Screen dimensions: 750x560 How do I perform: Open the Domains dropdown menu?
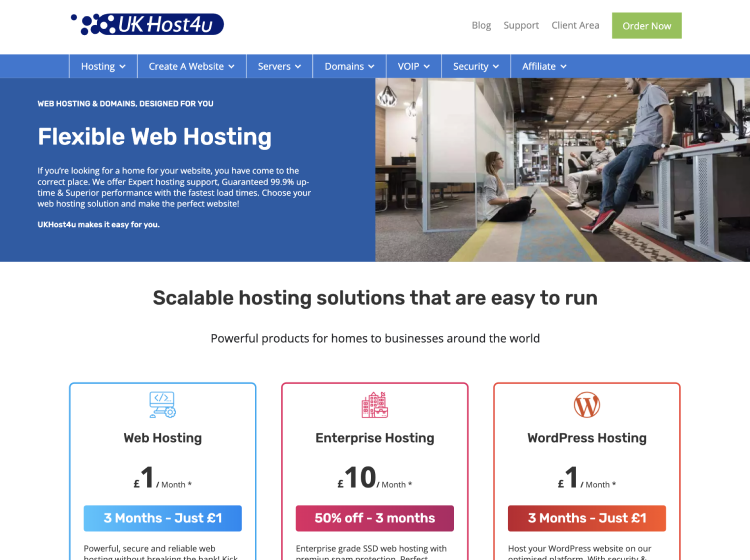click(x=349, y=66)
